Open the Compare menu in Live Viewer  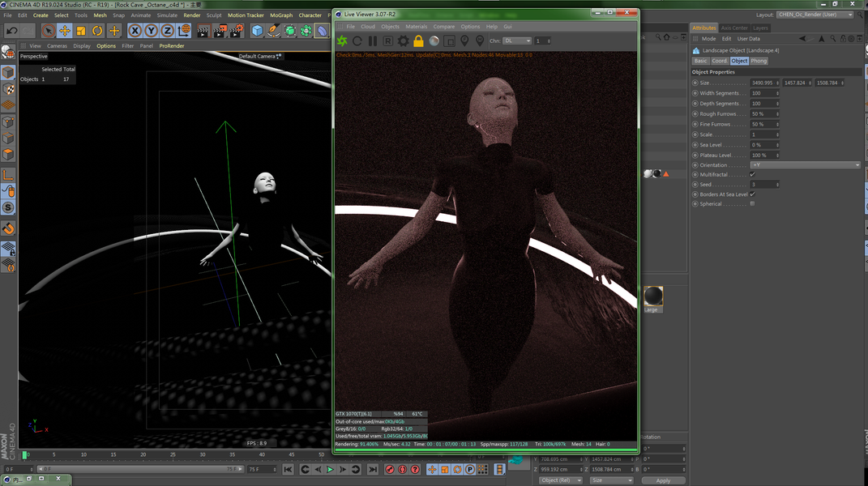(443, 27)
